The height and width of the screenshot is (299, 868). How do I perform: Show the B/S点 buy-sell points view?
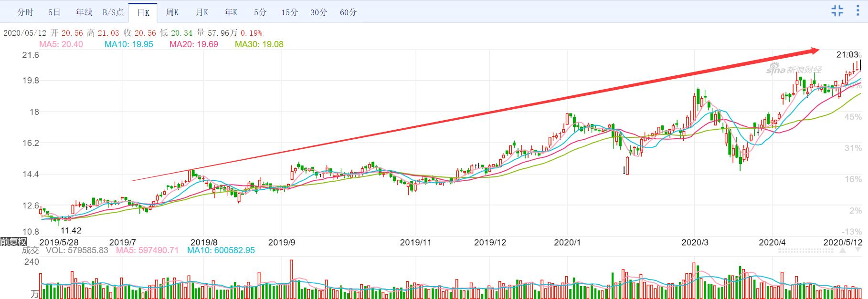tap(113, 12)
